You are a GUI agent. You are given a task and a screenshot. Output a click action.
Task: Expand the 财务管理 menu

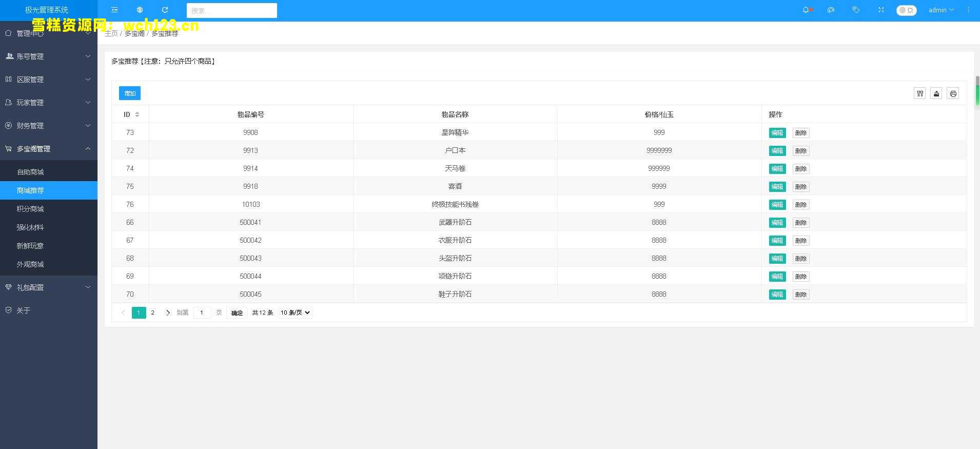[49, 126]
